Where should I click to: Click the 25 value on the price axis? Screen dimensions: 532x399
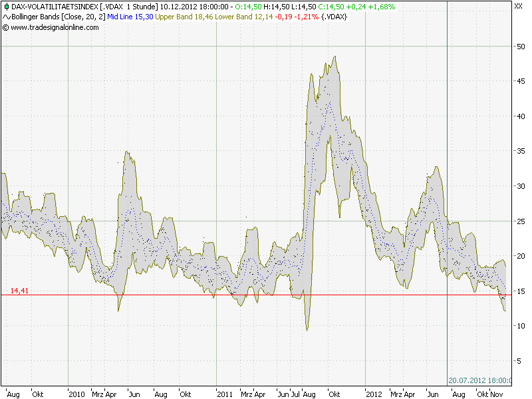521,221
